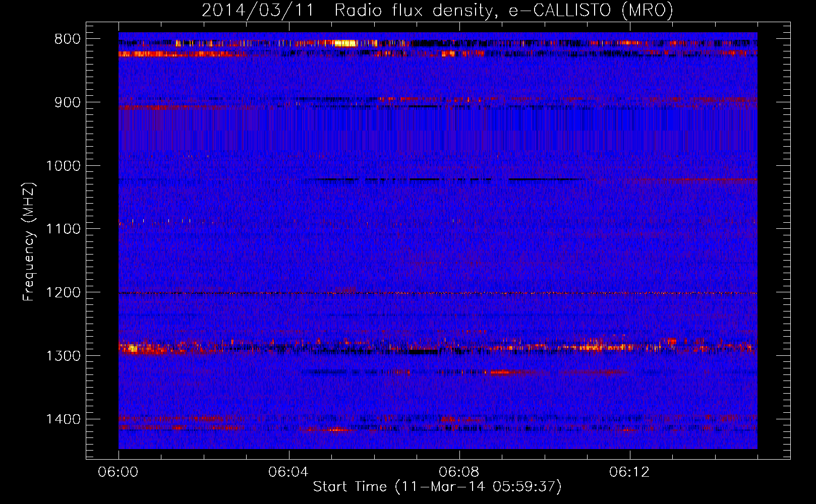Click the yellow hotspot near 1290 MHz at 06:00
816x504 pixels.
click(132, 347)
